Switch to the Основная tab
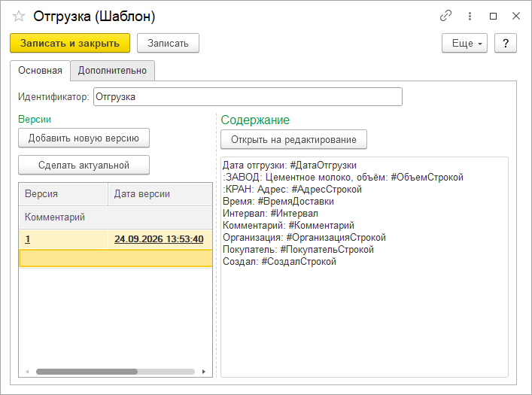The image size is (532, 395). coord(40,71)
